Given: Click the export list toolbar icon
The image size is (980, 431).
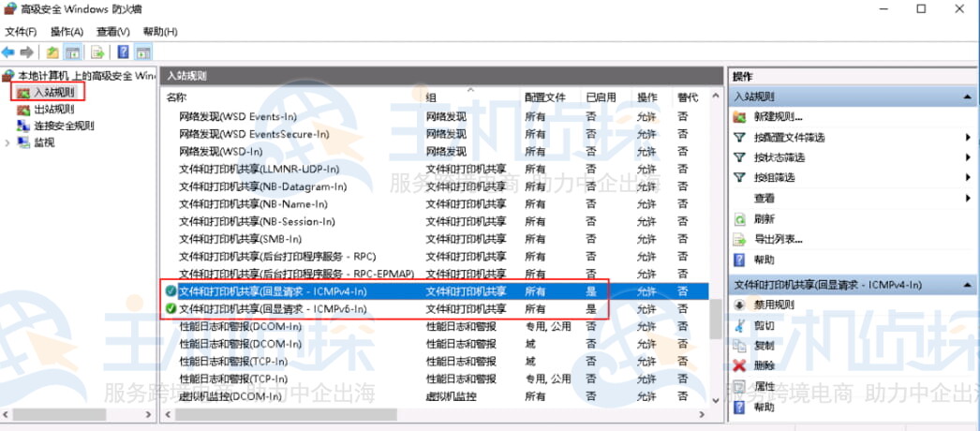Looking at the screenshot, I should click(x=97, y=52).
